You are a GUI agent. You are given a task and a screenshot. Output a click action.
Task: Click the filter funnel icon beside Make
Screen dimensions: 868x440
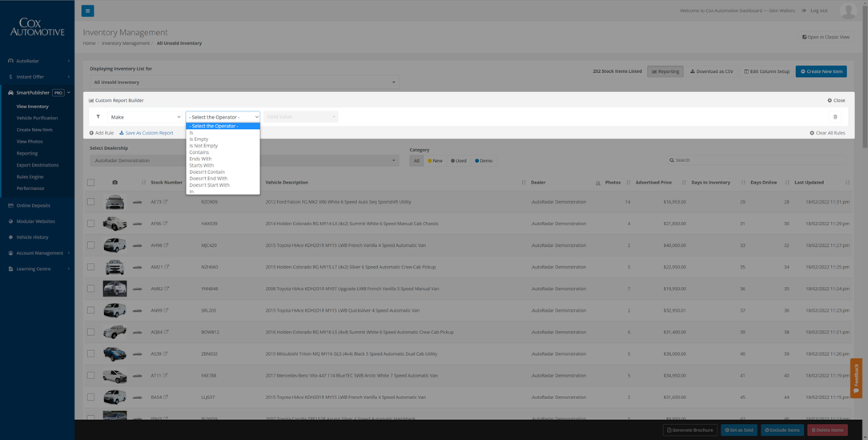tap(98, 117)
